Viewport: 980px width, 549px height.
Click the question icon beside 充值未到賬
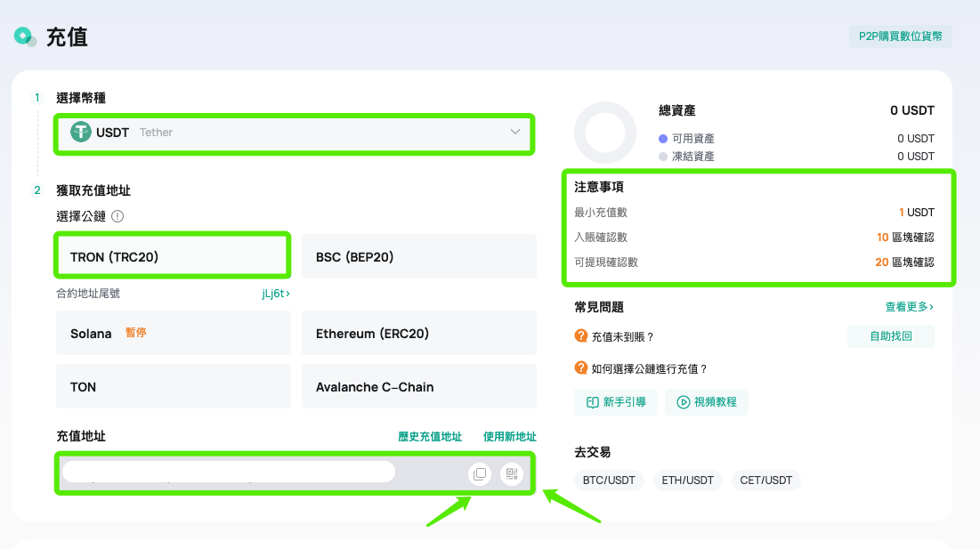click(x=580, y=335)
